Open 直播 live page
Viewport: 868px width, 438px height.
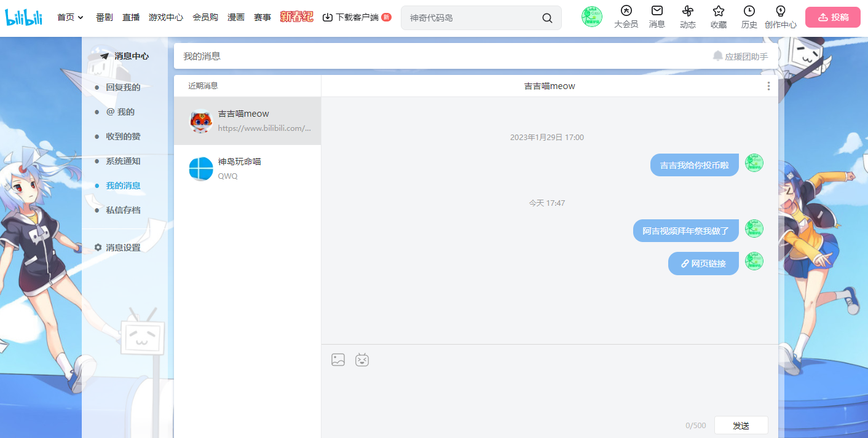(131, 17)
